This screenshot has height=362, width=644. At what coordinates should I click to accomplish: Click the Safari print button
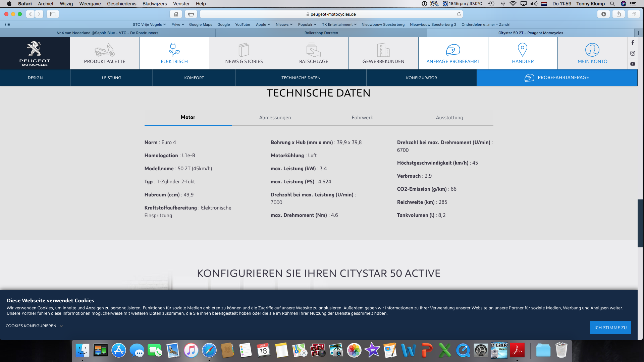click(191, 14)
